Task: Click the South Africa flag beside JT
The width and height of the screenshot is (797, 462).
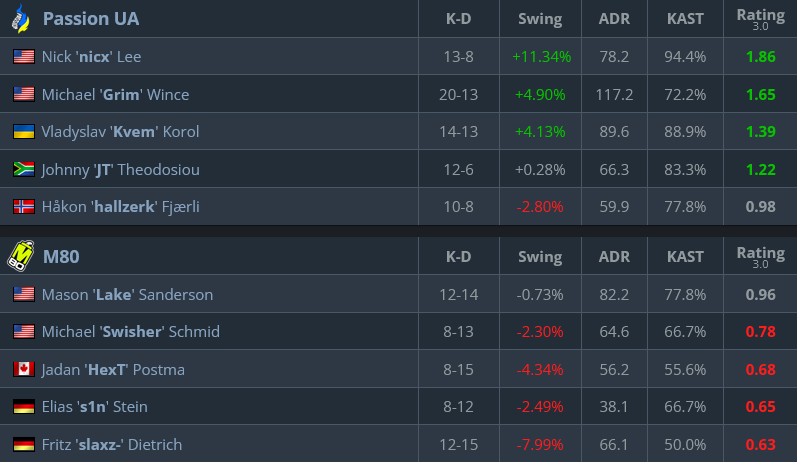Action: pos(24,170)
